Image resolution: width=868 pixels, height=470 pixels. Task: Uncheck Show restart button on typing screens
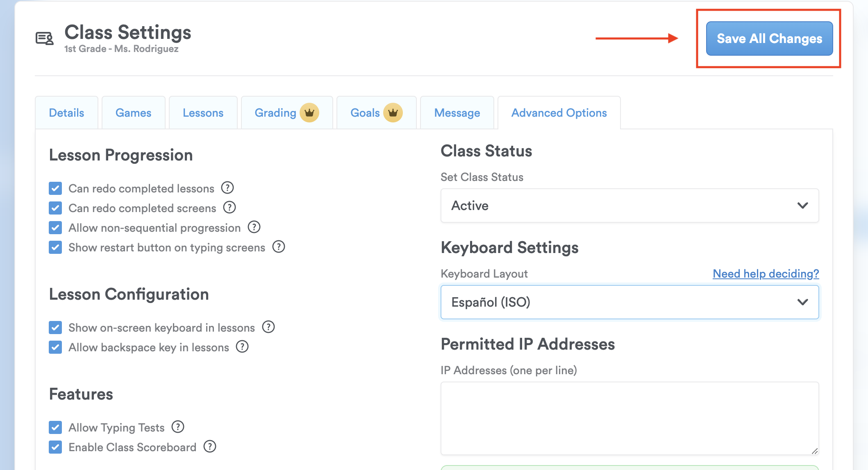[55, 247]
